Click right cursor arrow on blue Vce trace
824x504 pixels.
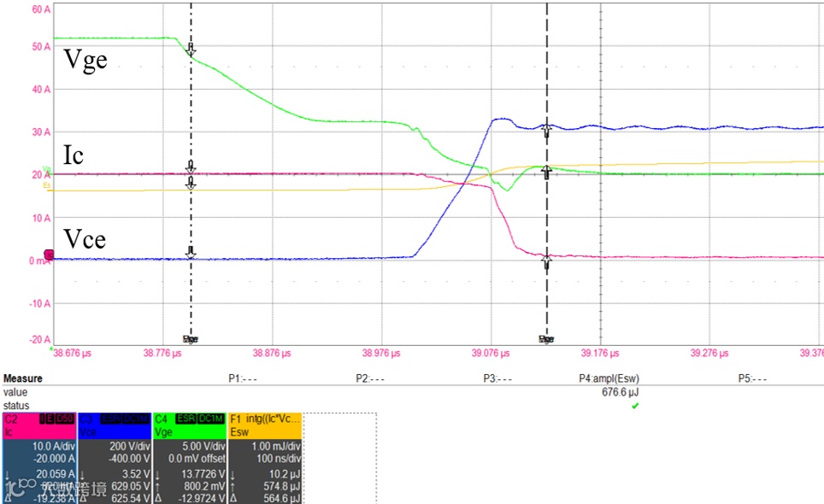(546, 130)
